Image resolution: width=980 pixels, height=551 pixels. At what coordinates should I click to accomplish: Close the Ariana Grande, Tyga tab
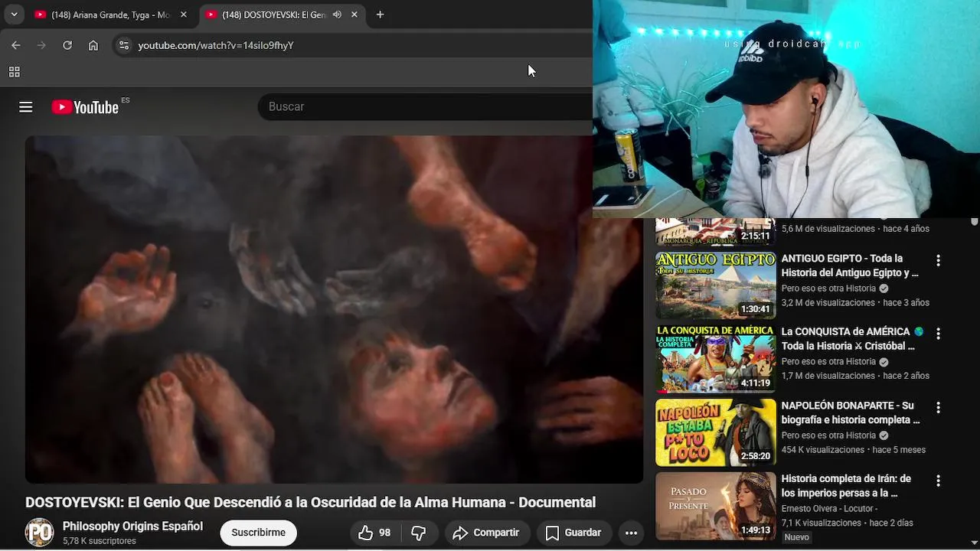click(183, 15)
